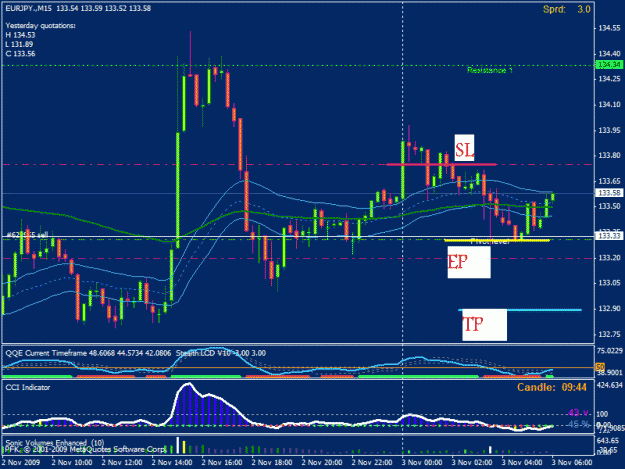The height and width of the screenshot is (469, 625).
Task: Click the '3 Nov 04:00' time axis label
Action: point(522,463)
